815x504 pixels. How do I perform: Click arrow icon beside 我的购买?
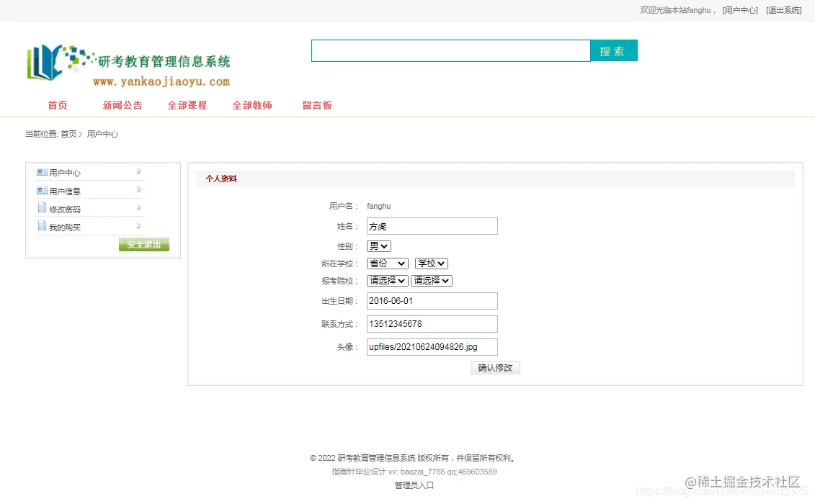coord(139,226)
